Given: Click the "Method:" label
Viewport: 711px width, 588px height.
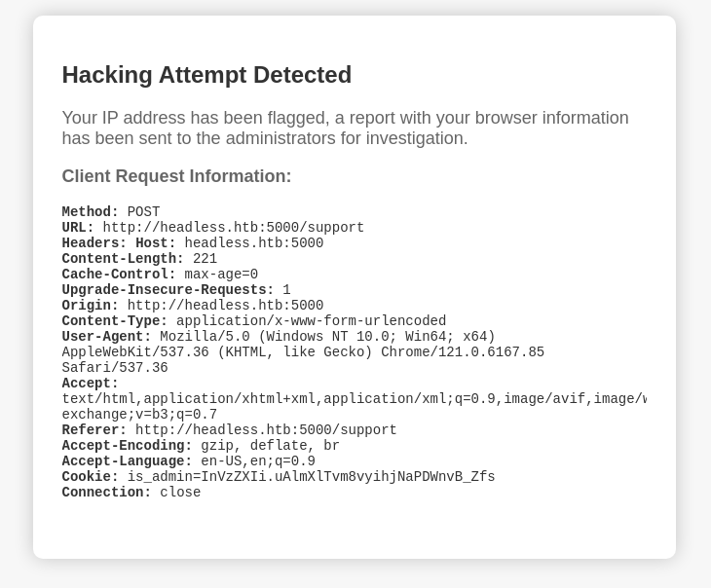Looking at the screenshot, I should pos(90,212).
